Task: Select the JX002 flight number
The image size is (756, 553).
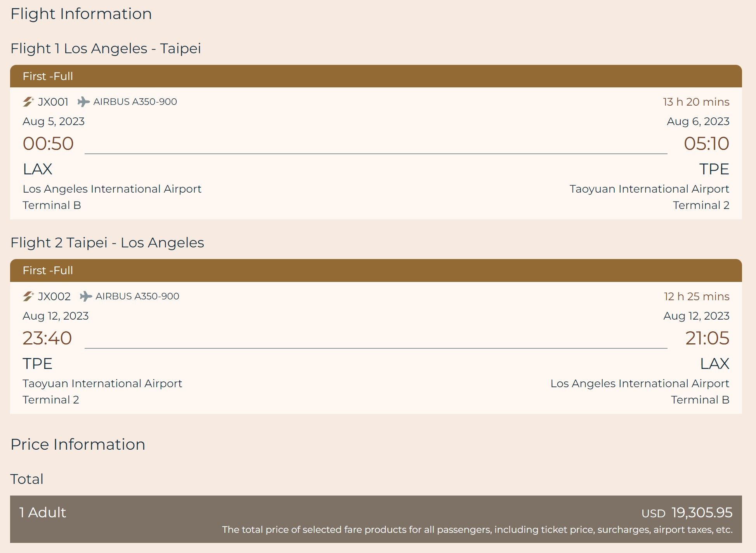Action: pyautogui.click(x=54, y=296)
